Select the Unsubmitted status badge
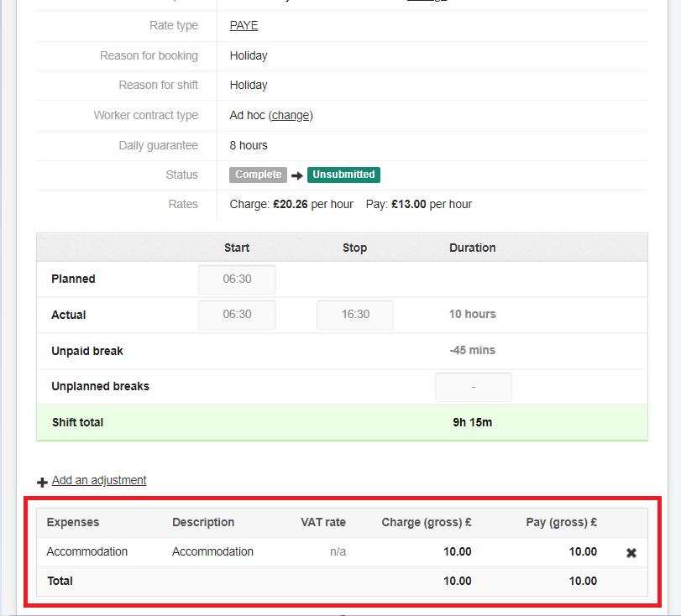The width and height of the screenshot is (681, 616). point(343,175)
